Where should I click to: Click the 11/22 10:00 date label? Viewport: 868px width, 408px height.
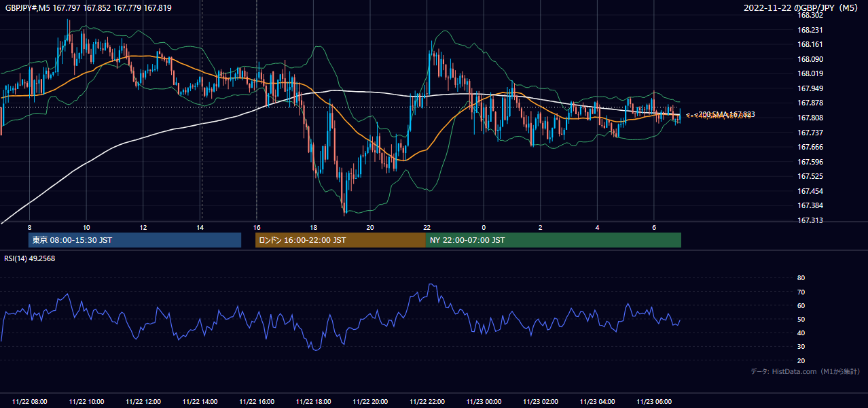[x=86, y=402]
